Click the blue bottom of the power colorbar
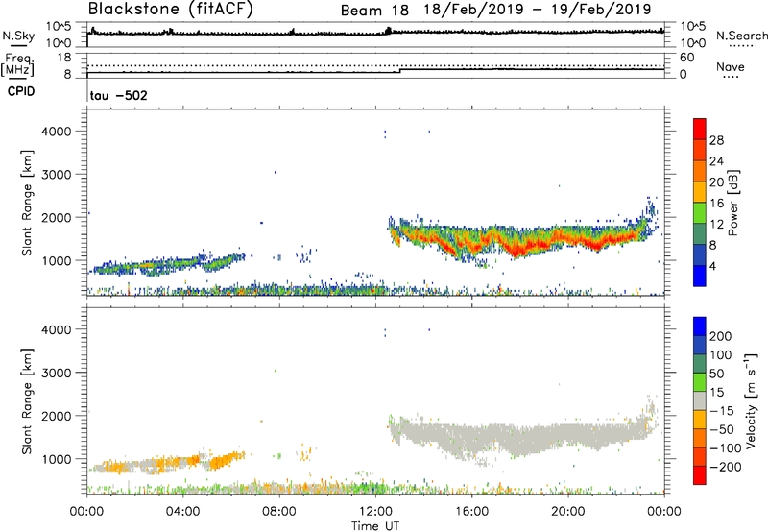 [x=700, y=277]
